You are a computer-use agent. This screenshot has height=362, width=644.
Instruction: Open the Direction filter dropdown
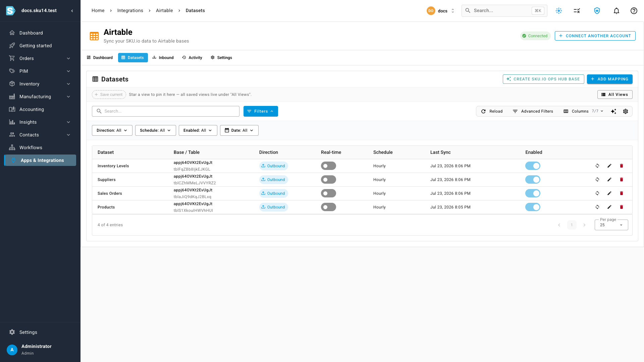112,130
